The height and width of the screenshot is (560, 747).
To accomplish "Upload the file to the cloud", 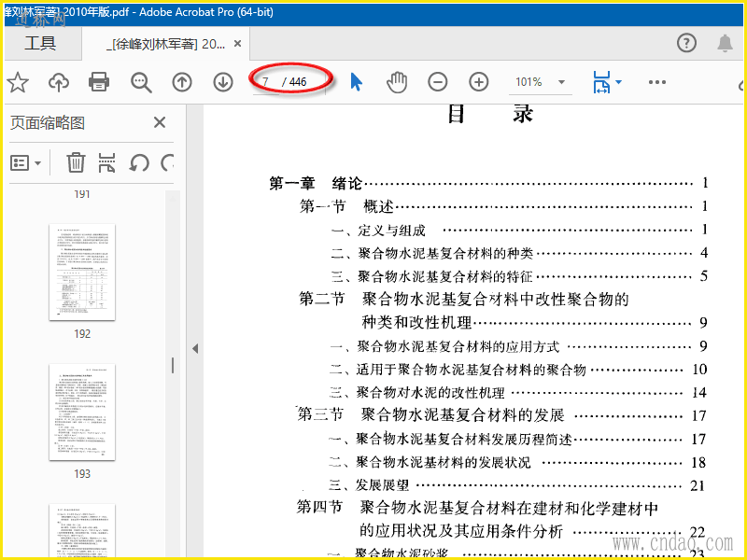I will coord(59,82).
